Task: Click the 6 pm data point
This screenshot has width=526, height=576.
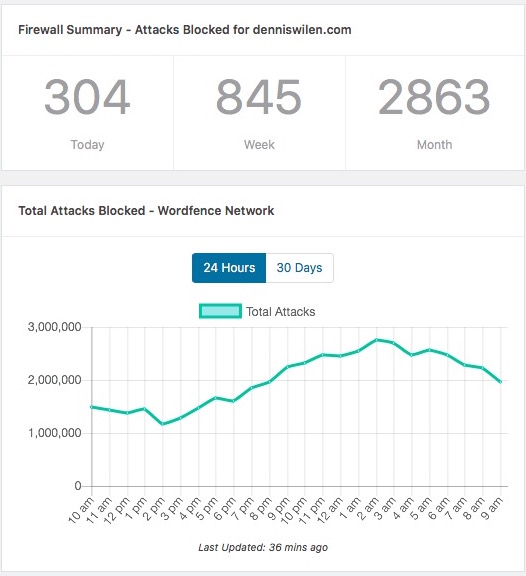Action: click(234, 401)
